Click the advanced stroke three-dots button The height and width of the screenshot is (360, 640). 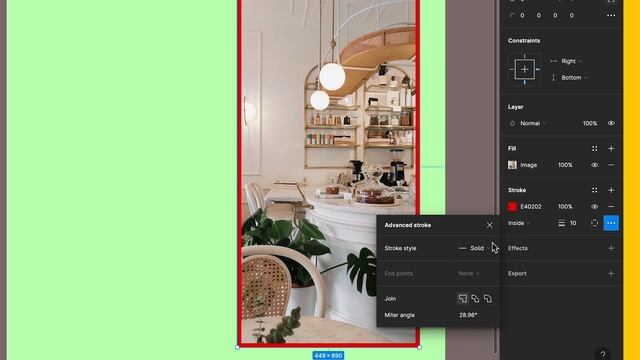click(x=611, y=223)
